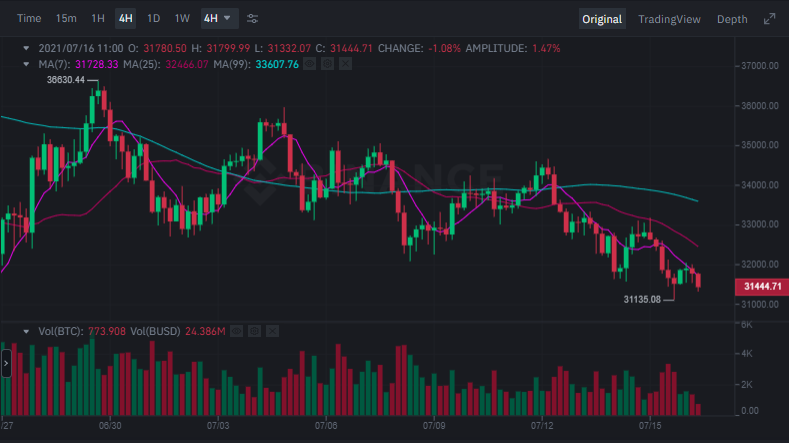
Task: Open volume indicator settings gear
Action: [x=253, y=330]
